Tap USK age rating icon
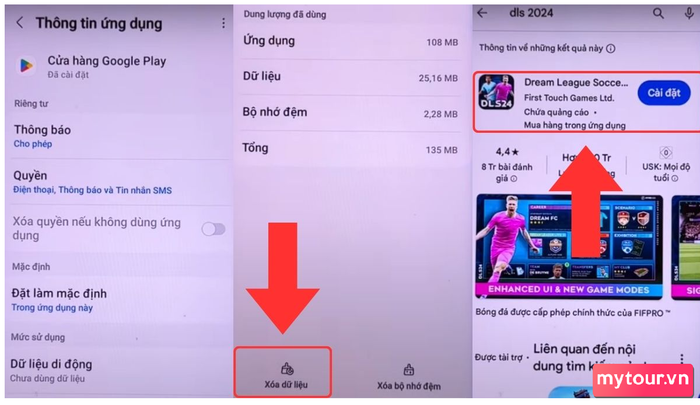Viewport: 700px width, 405px height. pyautogui.click(x=666, y=153)
